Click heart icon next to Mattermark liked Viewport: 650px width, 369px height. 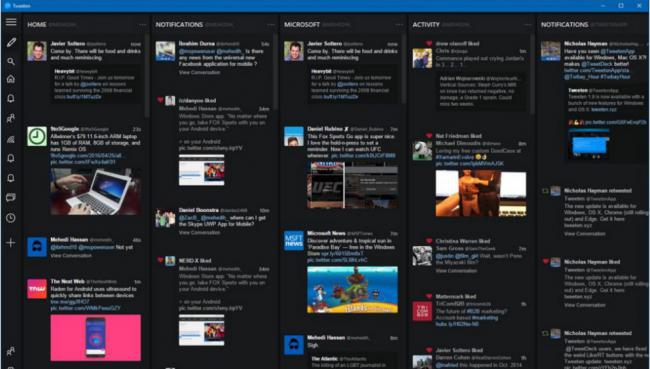tap(429, 296)
